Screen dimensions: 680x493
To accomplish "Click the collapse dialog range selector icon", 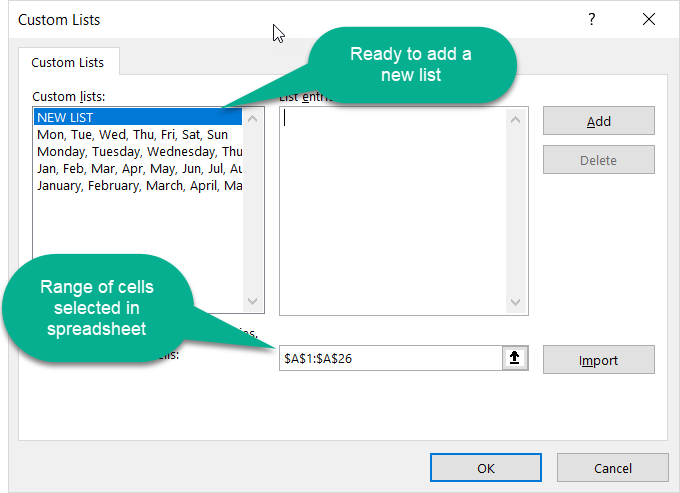I will [x=515, y=358].
